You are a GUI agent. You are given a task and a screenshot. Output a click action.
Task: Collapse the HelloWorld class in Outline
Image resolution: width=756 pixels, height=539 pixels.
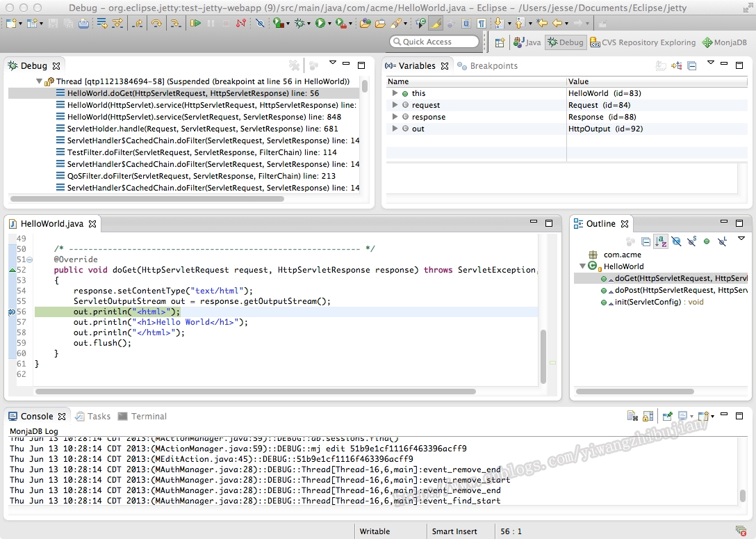coord(582,266)
